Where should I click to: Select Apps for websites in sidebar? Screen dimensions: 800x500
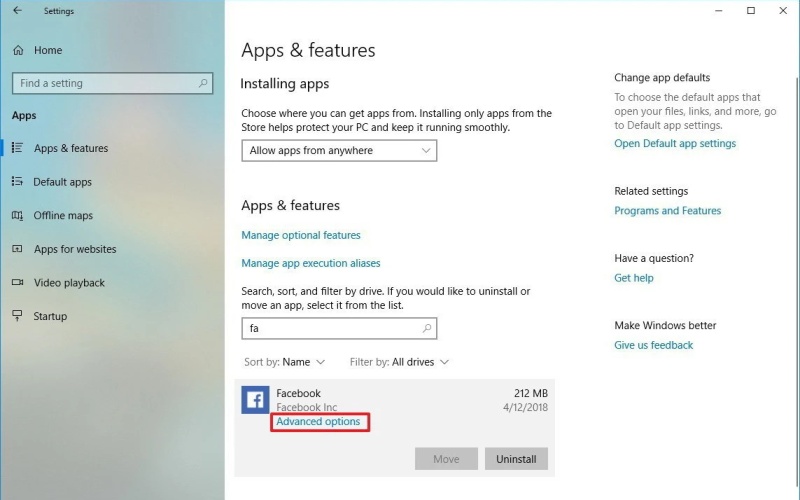click(74, 249)
